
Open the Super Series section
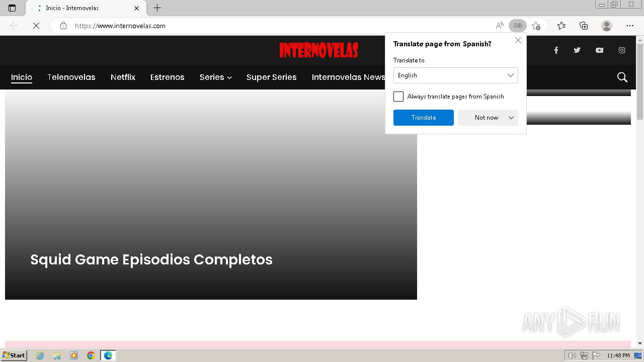[272, 77]
